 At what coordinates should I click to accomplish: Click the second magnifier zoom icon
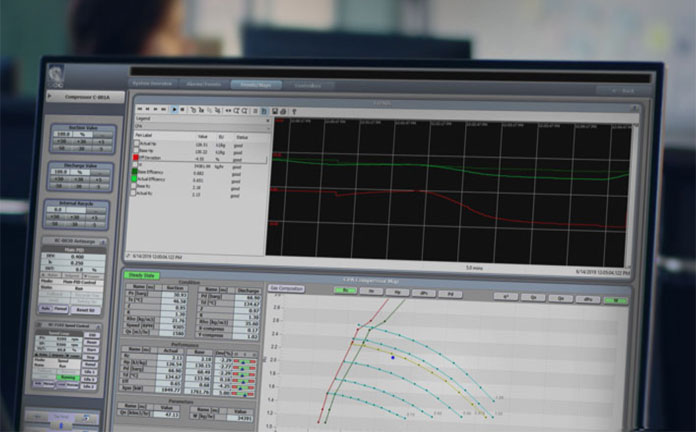coord(244,110)
